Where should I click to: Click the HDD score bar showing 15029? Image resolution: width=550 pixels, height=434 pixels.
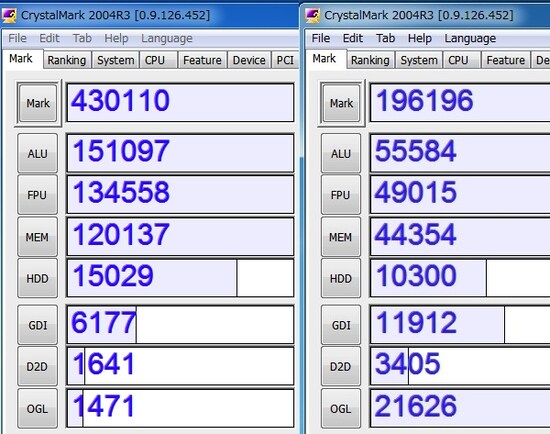[180, 278]
